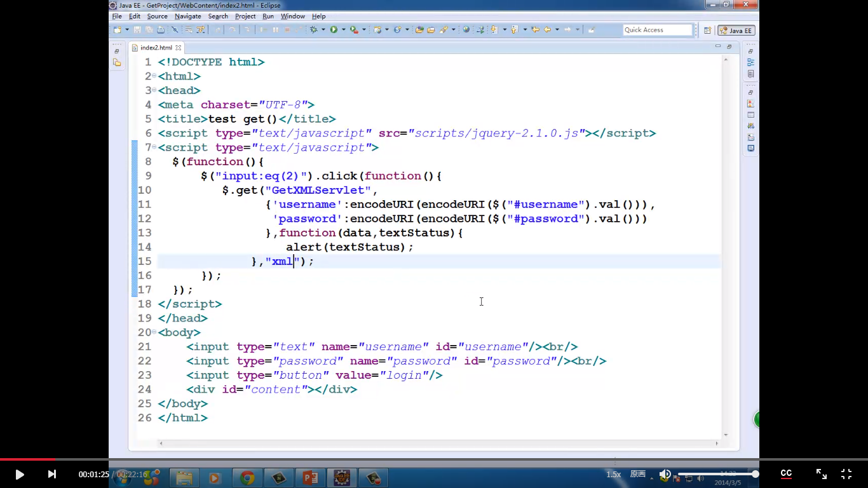Minimize the editor area
Screen dimensions: 868x488
coord(718,46)
